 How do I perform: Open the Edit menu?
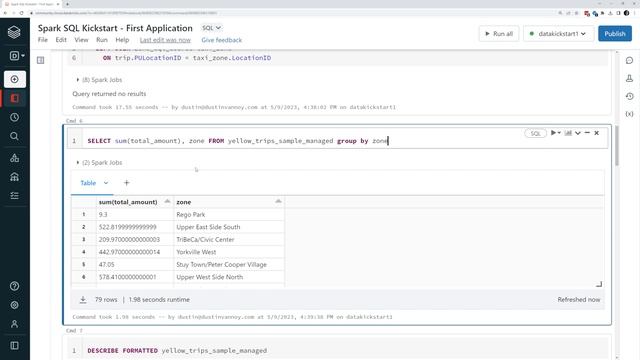click(61, 40)
